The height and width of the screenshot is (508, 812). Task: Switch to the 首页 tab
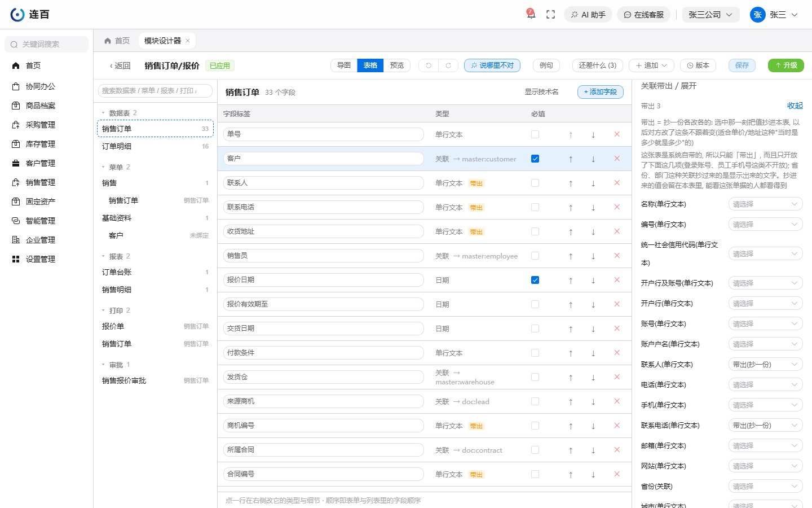tap(117, 41)
